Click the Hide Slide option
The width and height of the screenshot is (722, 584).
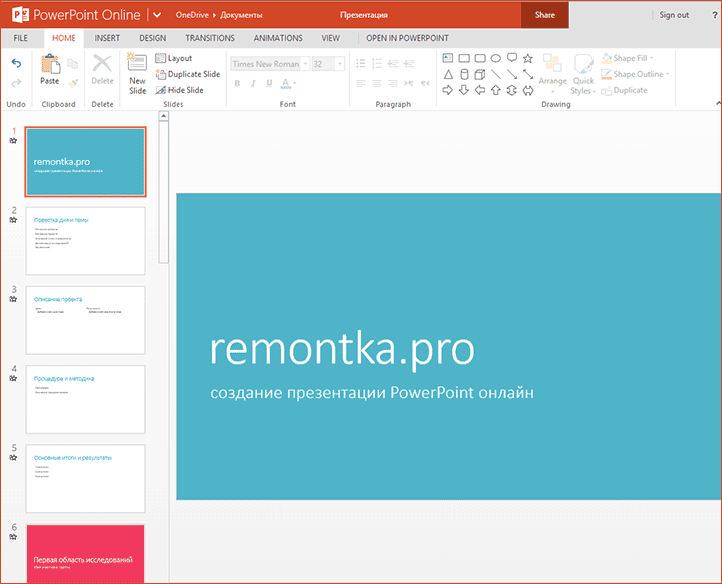pyautogui.click(x=180, y=90)
